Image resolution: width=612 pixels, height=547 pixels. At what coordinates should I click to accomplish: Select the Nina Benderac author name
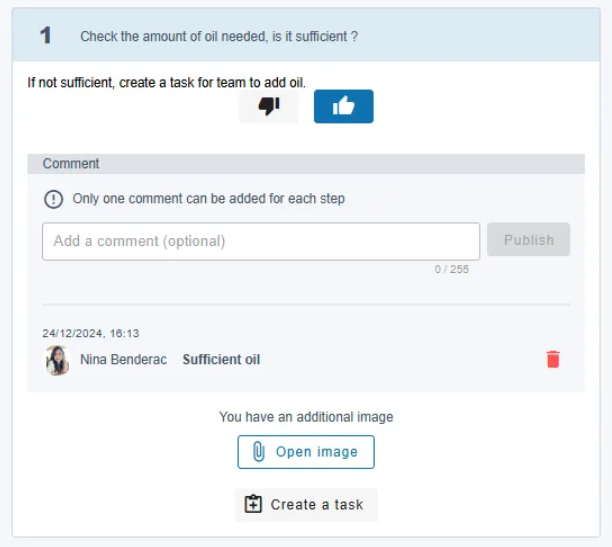[x=123, y=360]
